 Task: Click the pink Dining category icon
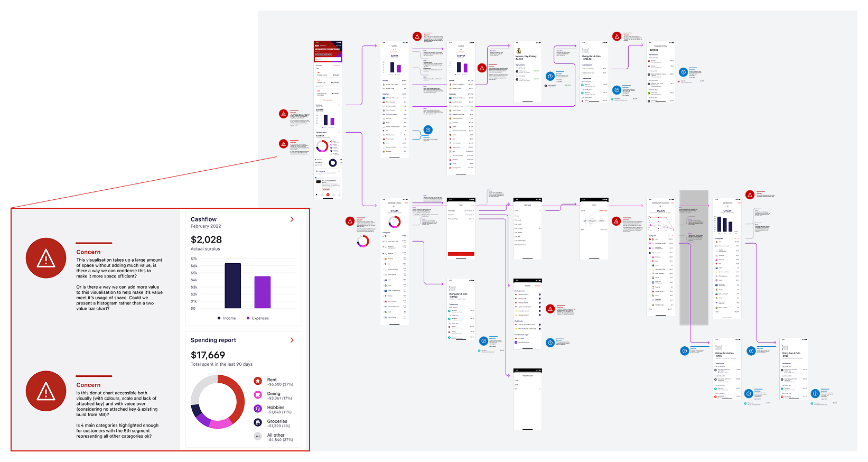click(x=257, y=394)
